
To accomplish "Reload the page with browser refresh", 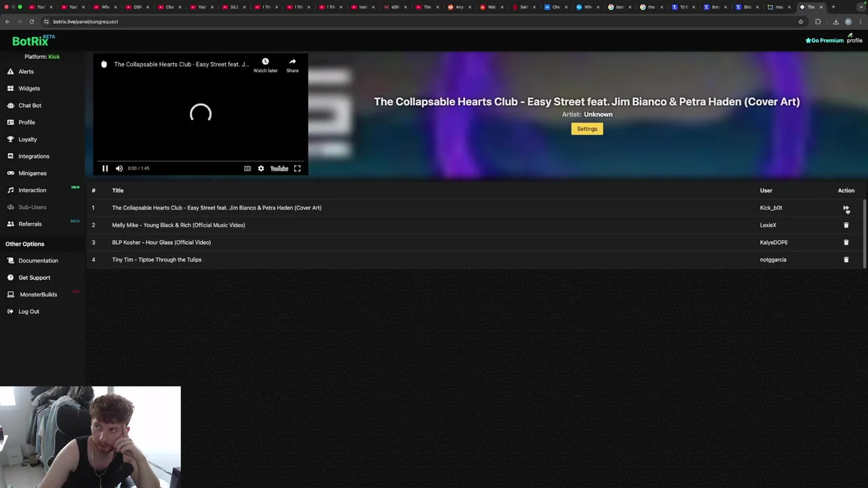I will 31,22.
